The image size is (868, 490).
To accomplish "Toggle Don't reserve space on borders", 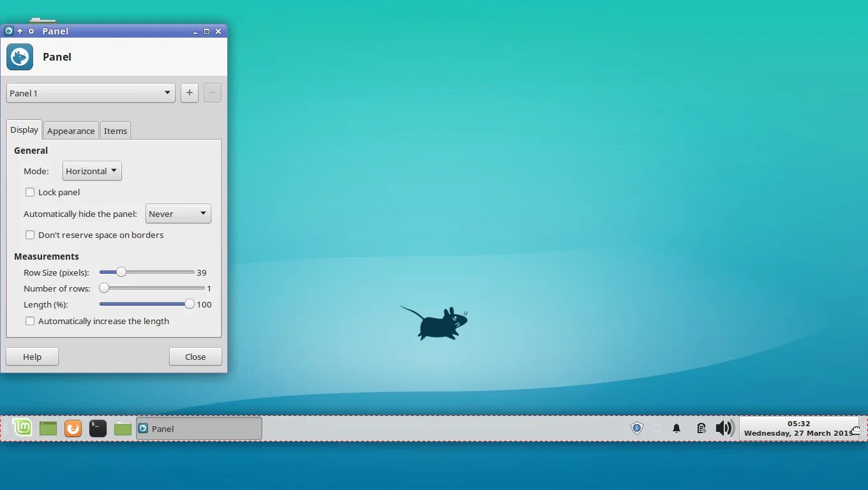I will tap(30, 235).
